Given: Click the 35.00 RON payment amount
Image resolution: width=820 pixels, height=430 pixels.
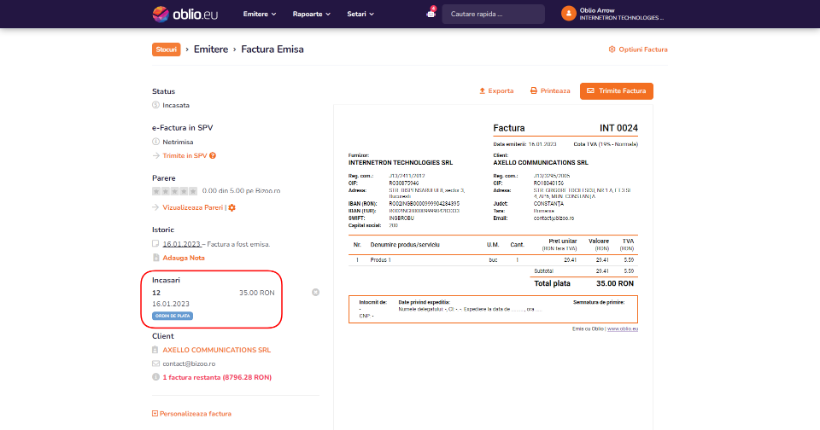Looking at the screenshot, I should pos(257,293).
